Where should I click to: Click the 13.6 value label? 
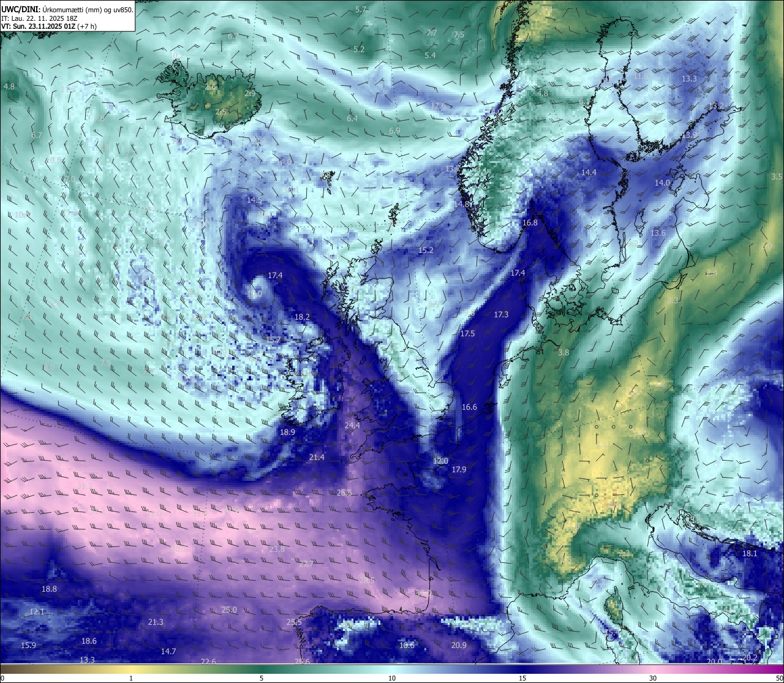coord(658,233)
